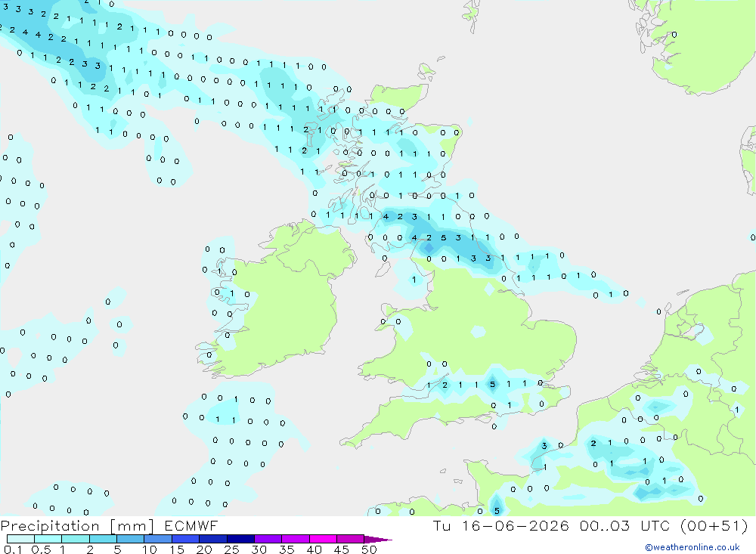Click the legend arrow tip above 50 mm
756x554 pixels.
[x=378, y=540]
